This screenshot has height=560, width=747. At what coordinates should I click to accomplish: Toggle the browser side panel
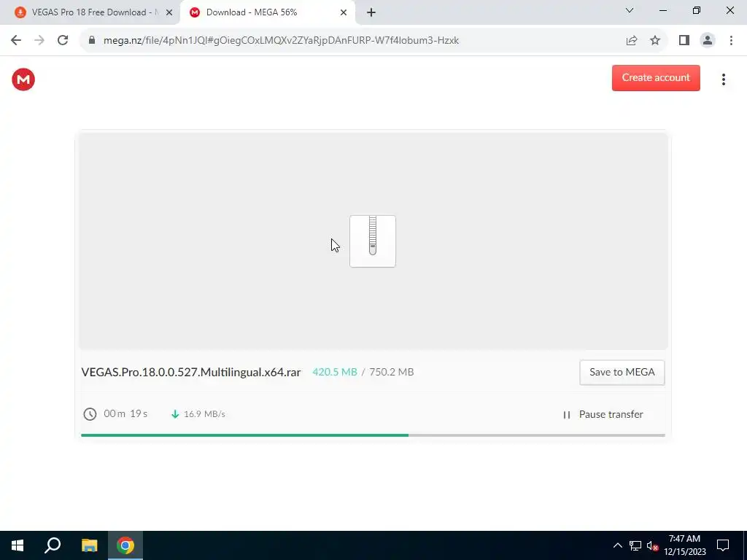(684, 40)
